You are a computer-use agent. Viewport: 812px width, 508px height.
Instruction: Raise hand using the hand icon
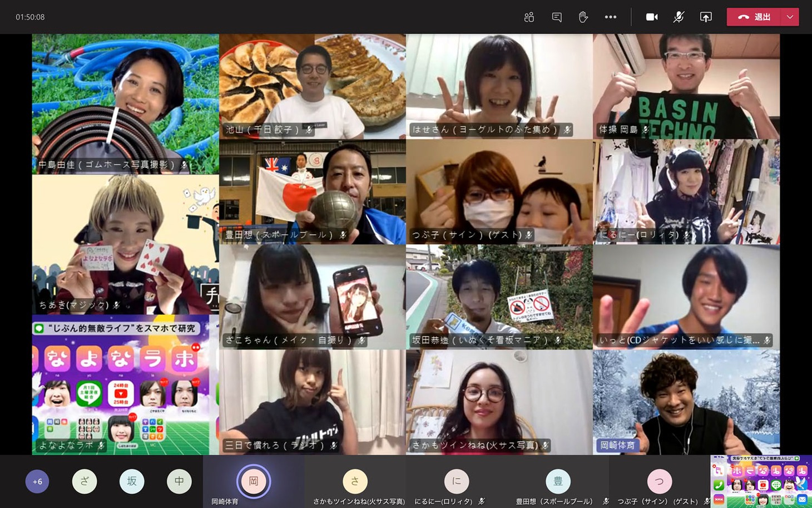(583, 17)
